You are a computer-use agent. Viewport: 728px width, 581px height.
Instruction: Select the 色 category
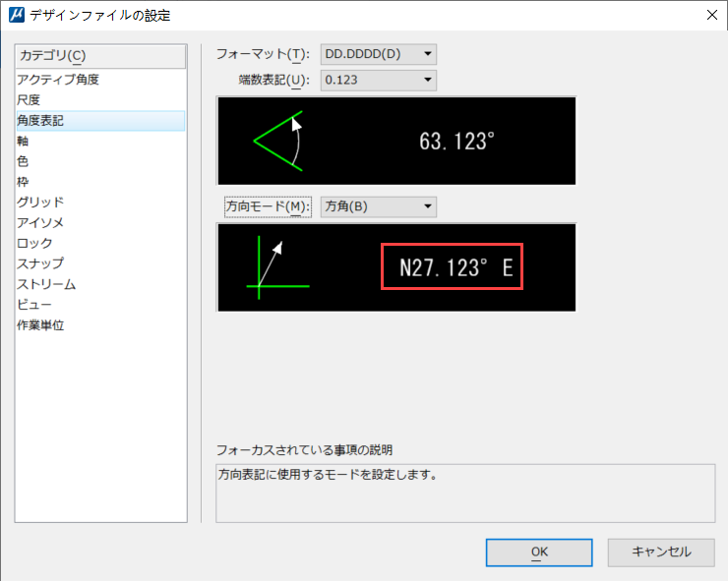point(100,161)
